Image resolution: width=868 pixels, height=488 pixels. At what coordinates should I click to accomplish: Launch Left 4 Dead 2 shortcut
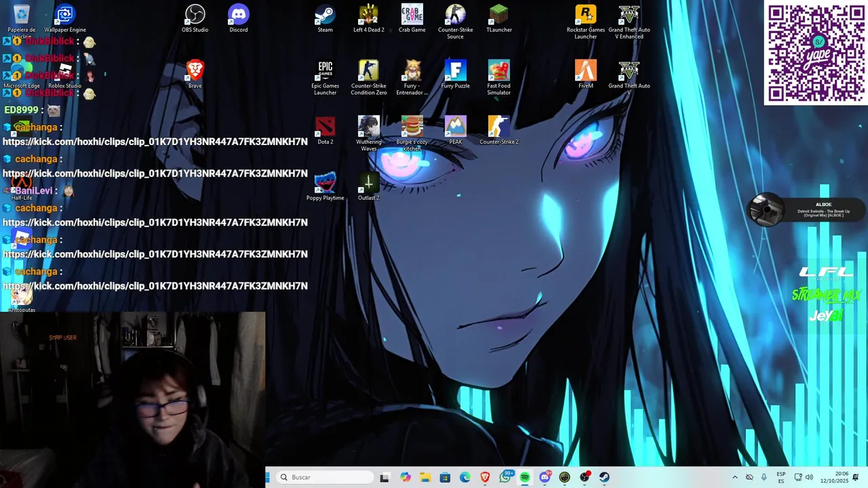pyautogui.click(x=369, y=19)
